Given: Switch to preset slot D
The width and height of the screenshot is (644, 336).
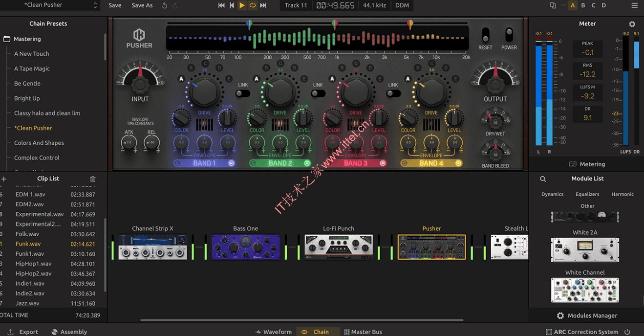Looking at the screenshot, I should (x=604, y=5).
